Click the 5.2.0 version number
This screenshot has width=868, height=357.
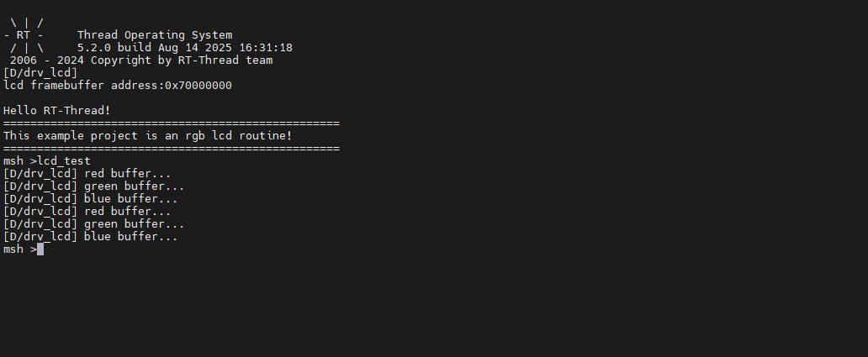94,48
